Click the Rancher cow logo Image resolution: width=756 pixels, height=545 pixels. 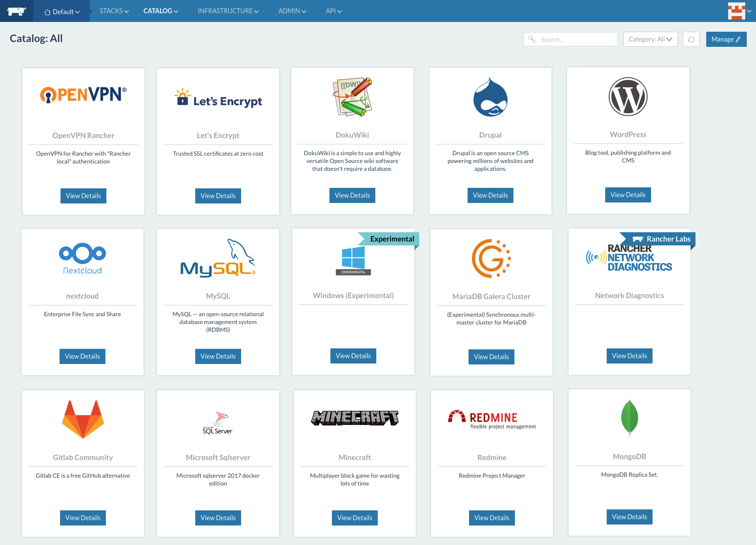coord(16,11)
